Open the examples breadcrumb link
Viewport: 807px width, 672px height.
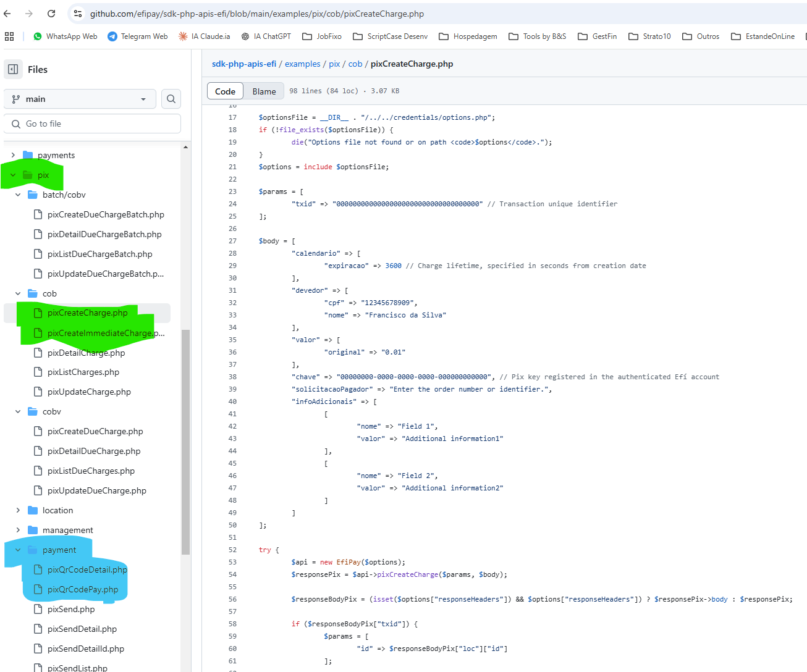(303, 64)
